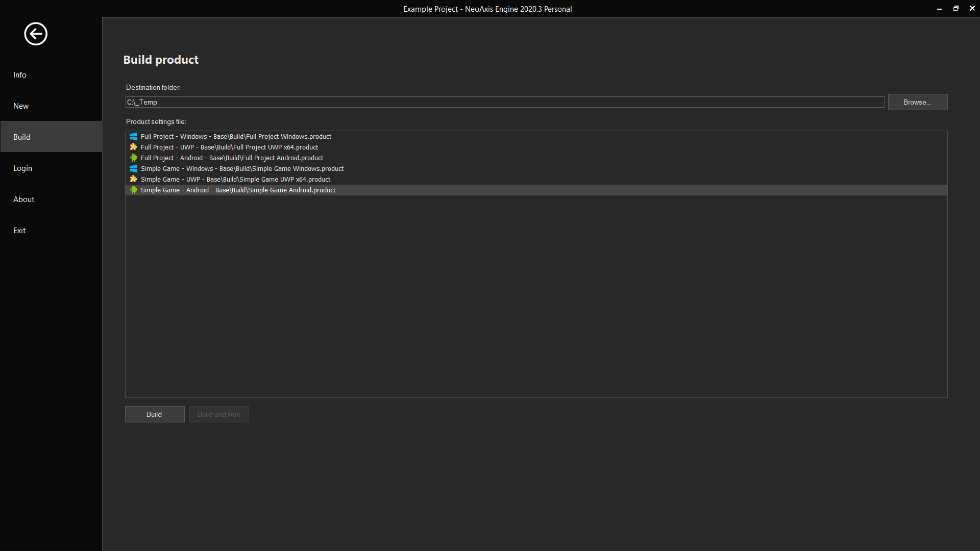Click Android icon for Full Project Android
980x551 pixels.
click(x=133, y=158)
